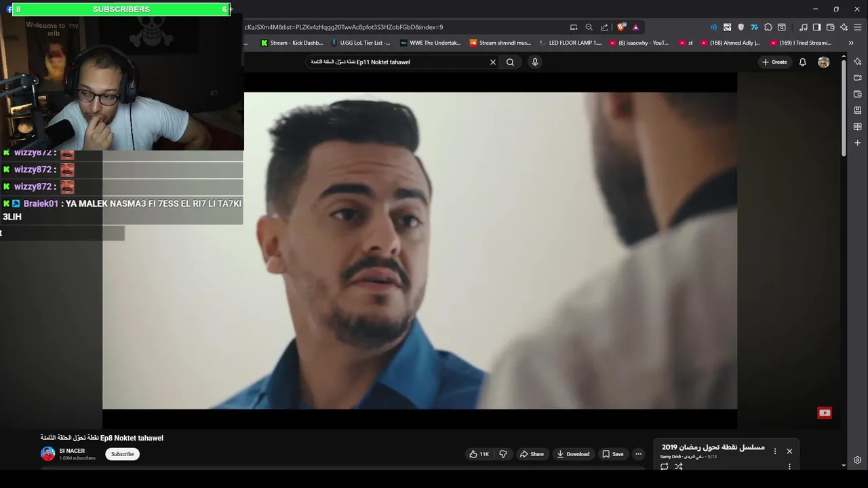Screen dimensions: 868x488
Task: Download the video
Action: click(573, 454)
